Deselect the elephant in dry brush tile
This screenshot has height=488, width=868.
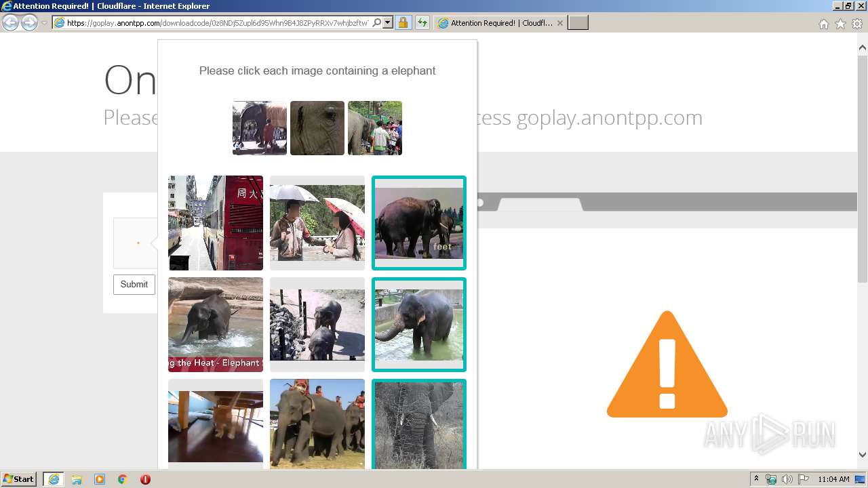(x=419, y=424)
